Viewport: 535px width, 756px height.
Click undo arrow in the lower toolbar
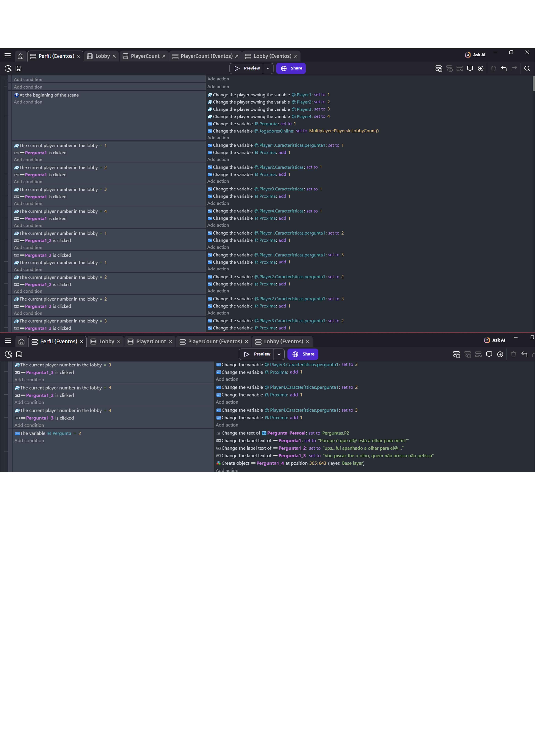tap(524, 354)
